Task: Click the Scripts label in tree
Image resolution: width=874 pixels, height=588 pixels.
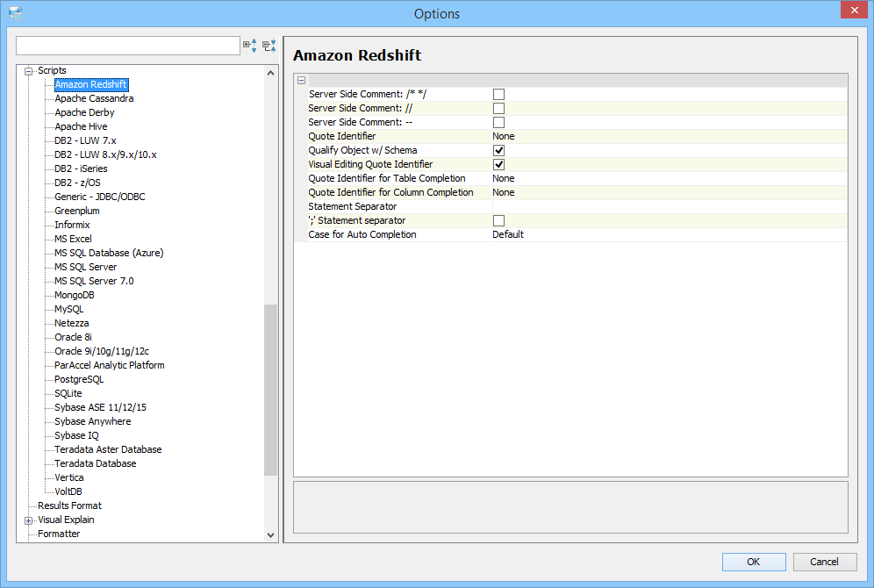Action: pyautogui.click(x=52, y=70)
